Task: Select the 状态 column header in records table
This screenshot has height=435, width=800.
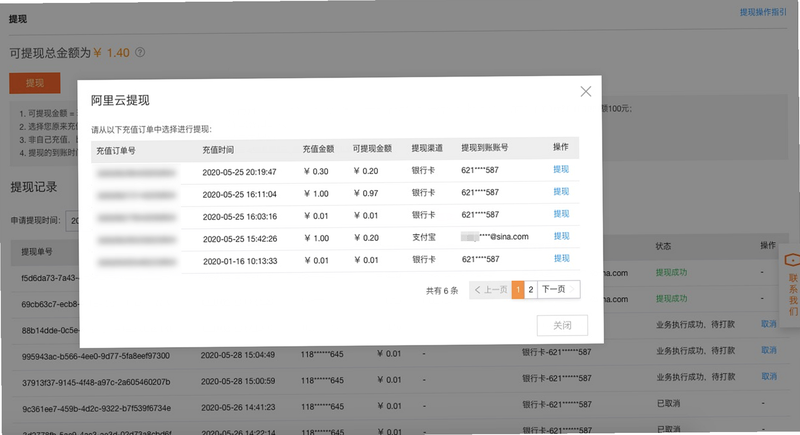Action: pos(663,246)
